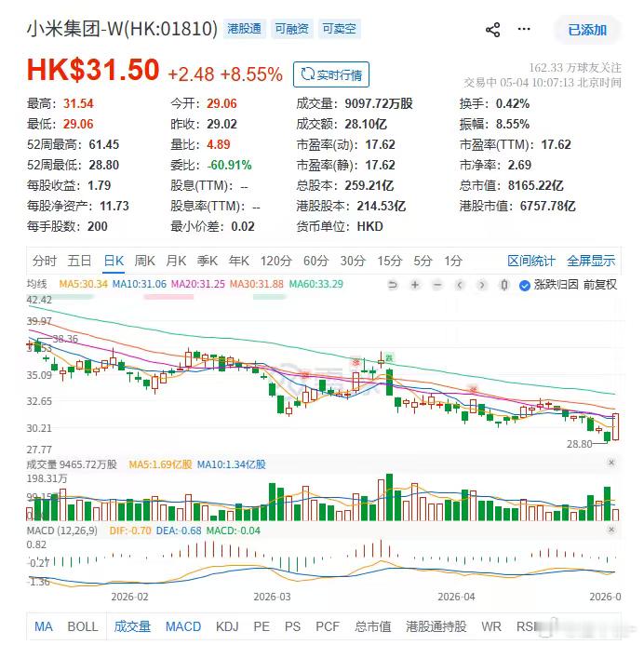Click the 已添加 watchlist button
Image resolution: width=644 pixels, height=645 pixels.
click(x=587, y=30)
